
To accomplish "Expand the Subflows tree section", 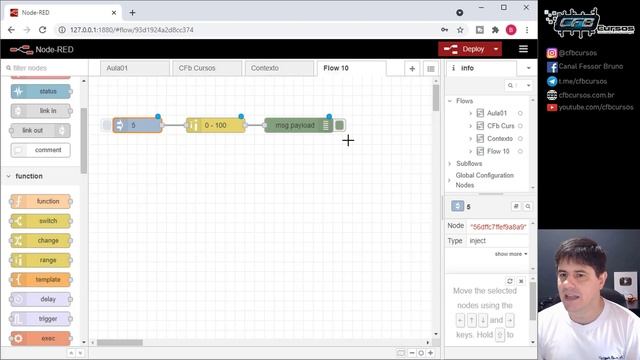I will pos(450,163).
